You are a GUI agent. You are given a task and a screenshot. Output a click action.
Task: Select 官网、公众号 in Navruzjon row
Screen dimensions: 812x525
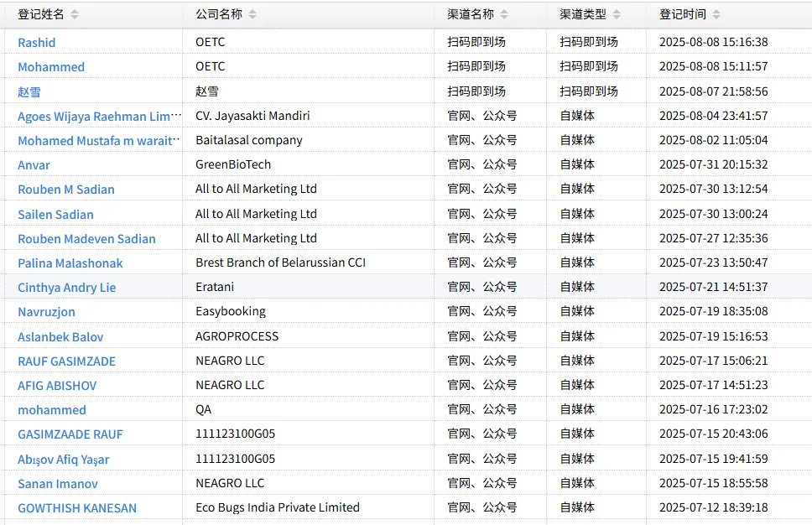coord(481,310)
